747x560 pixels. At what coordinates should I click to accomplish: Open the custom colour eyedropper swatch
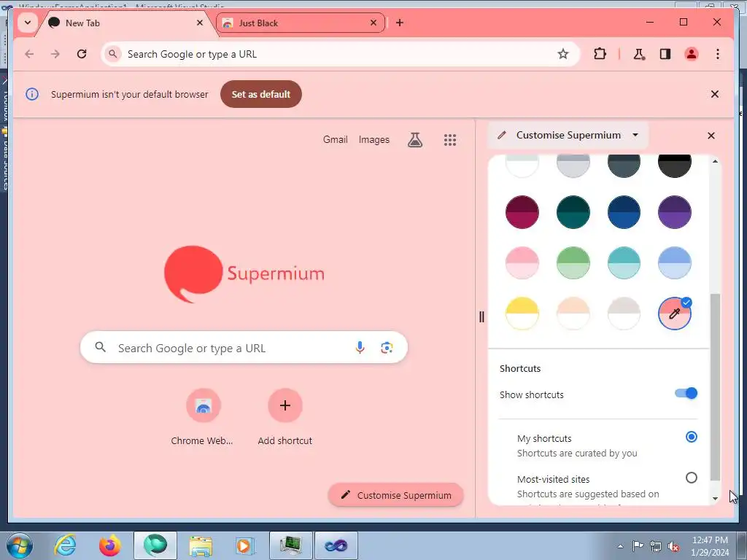(675, 314)
